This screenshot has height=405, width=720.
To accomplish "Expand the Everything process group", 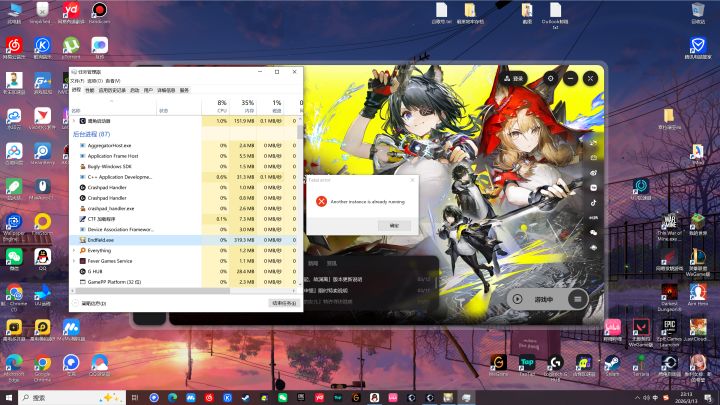I will [x=74, y=250].
